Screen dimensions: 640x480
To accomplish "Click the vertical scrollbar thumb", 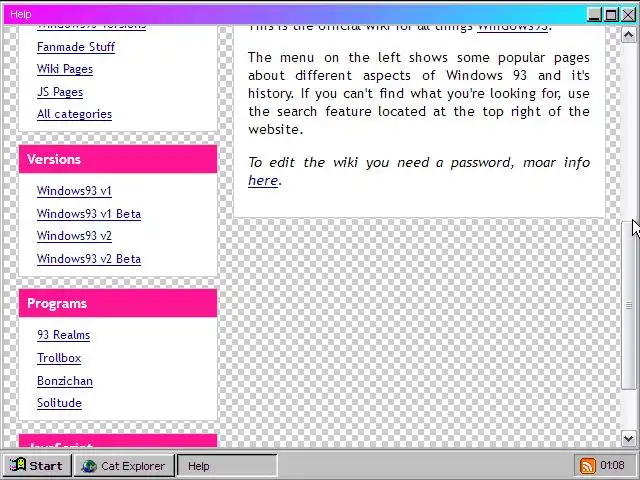I will (629, 305).
